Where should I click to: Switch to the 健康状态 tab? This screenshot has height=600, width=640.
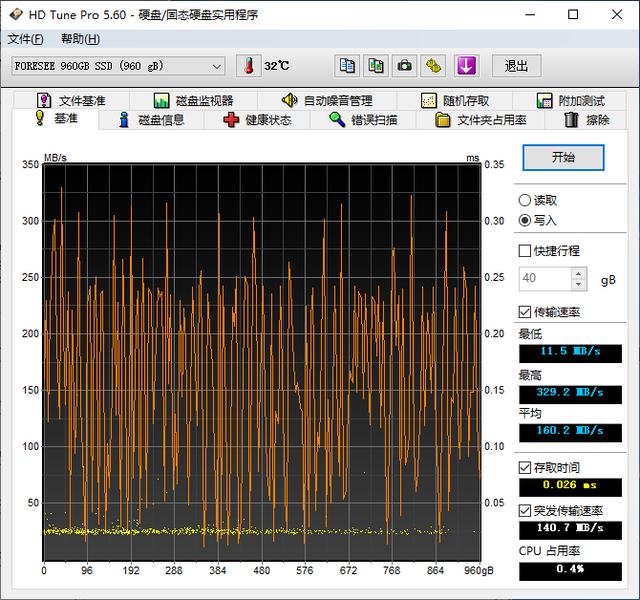[257, 120]
